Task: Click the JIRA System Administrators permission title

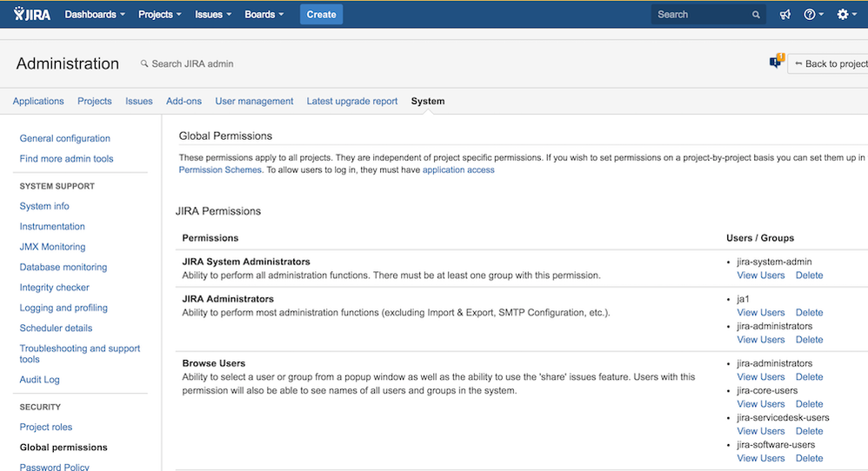Action: coord(246,262)
